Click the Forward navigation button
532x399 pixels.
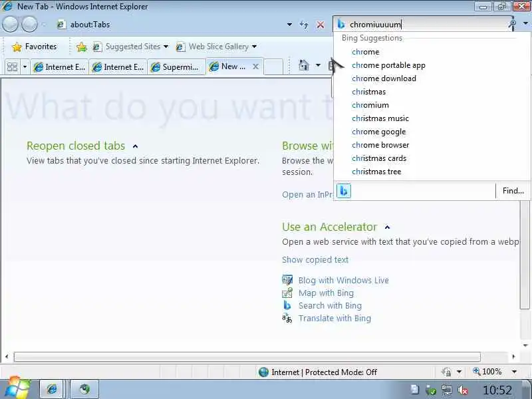point(30,25)
